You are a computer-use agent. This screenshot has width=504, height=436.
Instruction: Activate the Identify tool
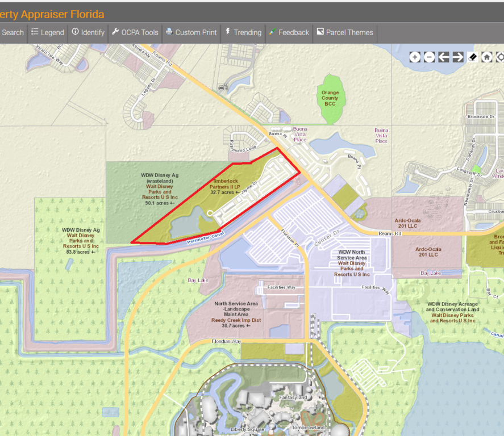[88, 32]
